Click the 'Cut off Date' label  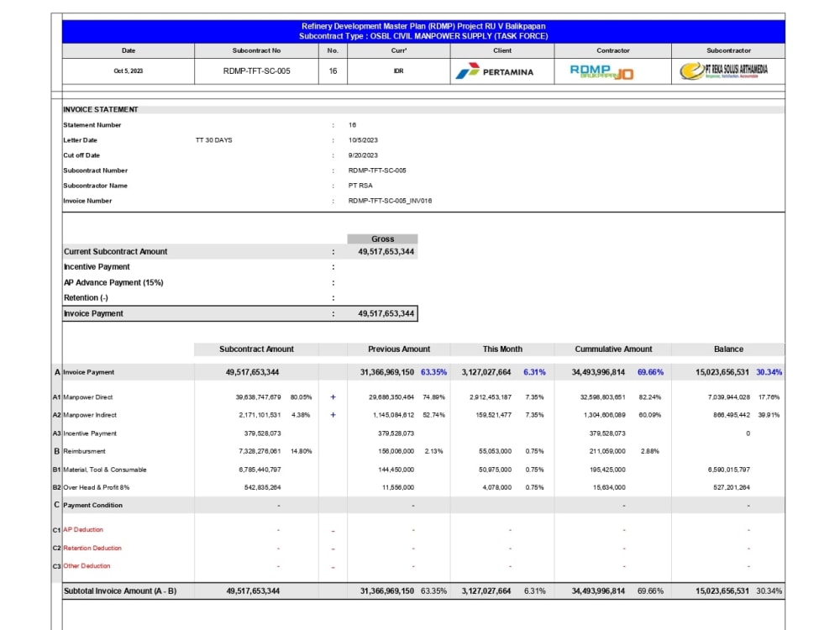[x=81, y=155]
